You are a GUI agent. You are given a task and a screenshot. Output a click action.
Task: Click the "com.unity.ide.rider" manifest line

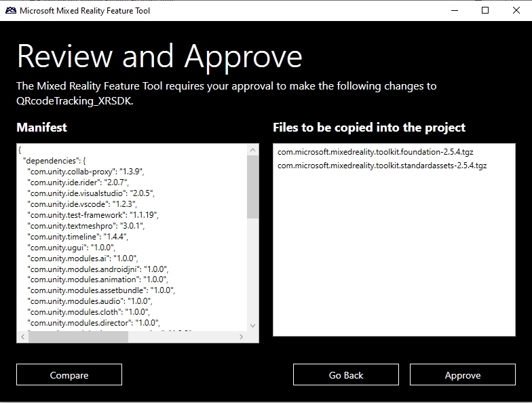tap(78, 182)
